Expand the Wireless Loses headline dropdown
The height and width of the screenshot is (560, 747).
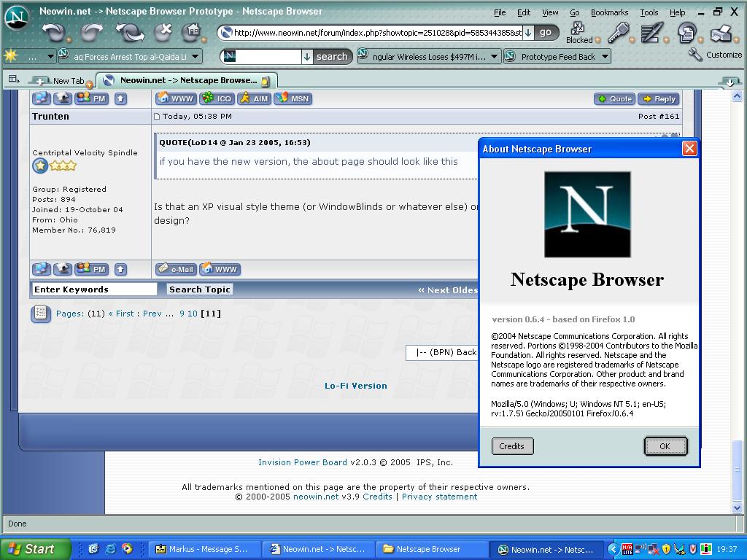[494, 57]
